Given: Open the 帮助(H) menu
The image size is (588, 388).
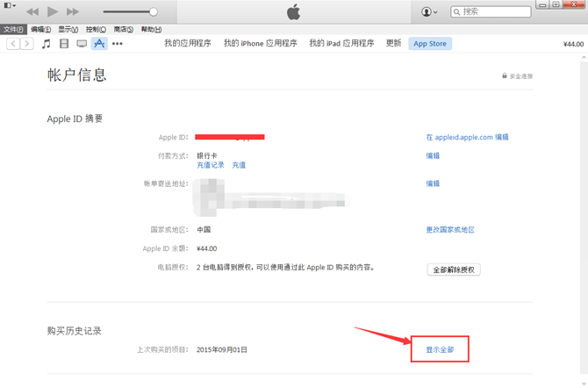Looking at the screenshot, I should [151, 29].
